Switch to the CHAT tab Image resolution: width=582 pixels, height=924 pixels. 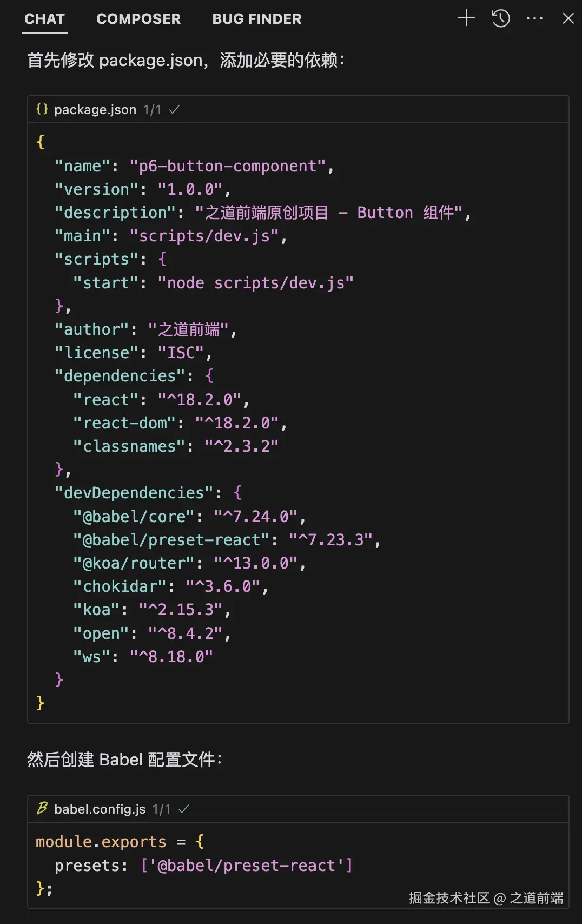(44, 19)
